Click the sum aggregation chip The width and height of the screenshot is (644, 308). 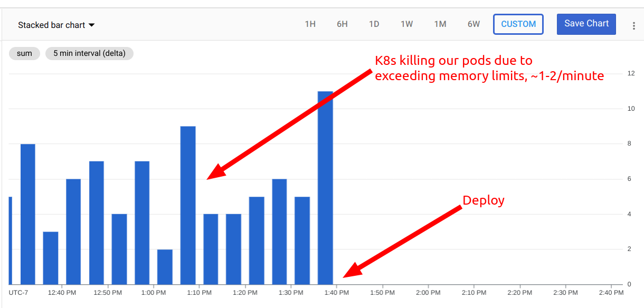(24, 53)
